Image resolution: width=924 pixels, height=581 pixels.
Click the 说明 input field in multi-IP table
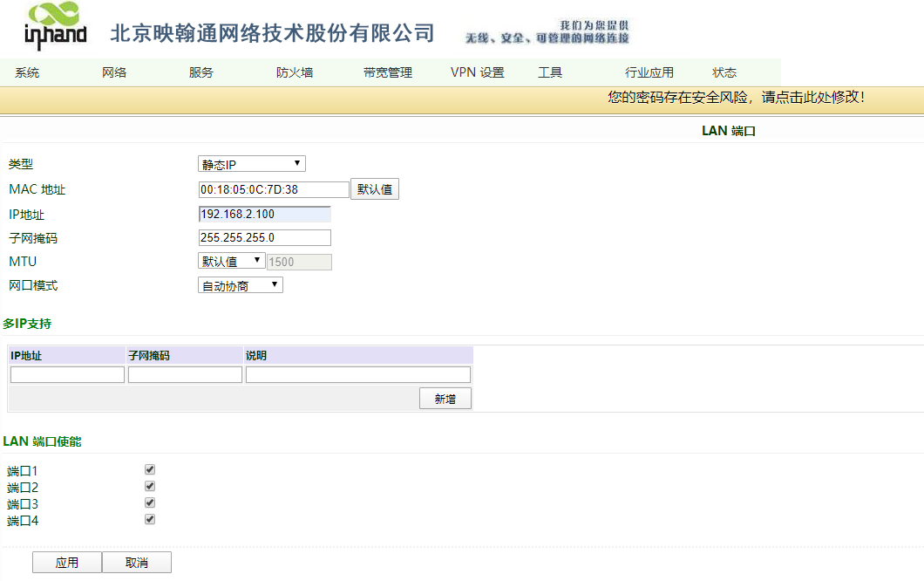click(357, 374)
